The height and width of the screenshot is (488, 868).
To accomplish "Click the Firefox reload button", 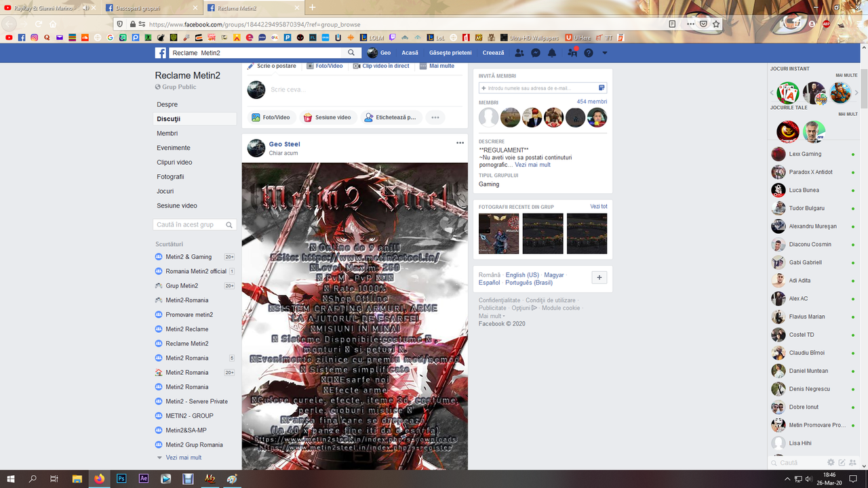I will pos(38,24).
